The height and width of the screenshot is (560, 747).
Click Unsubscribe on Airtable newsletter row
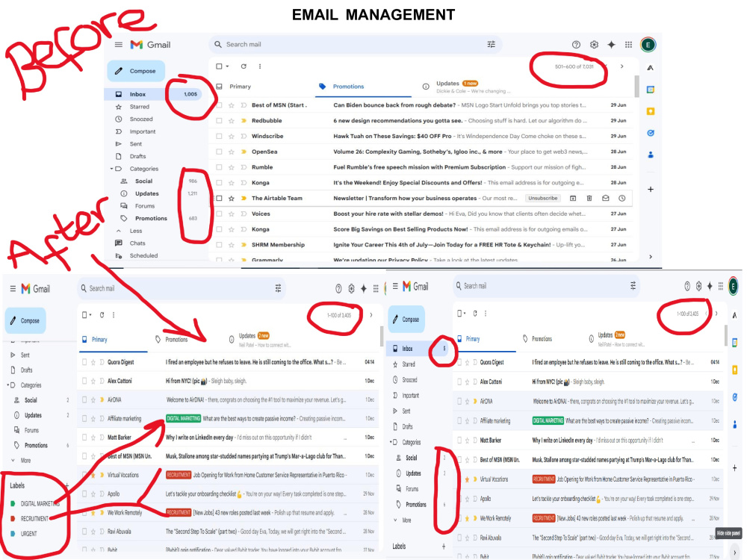(542, 198)
